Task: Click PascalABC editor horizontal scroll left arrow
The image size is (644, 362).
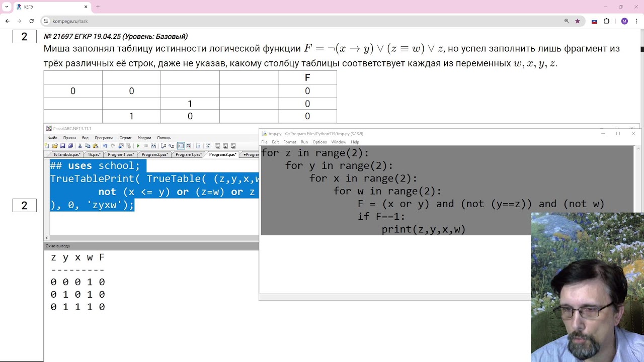Action: click(x=47, y=238)
